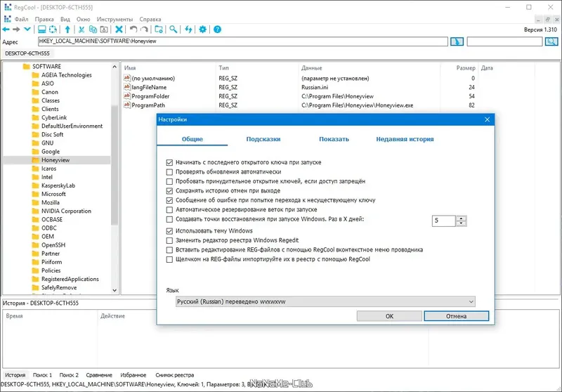Open the Язык language dropdown
The height and width of the screenshot is (392, 562).
click(x=325, y=301)
